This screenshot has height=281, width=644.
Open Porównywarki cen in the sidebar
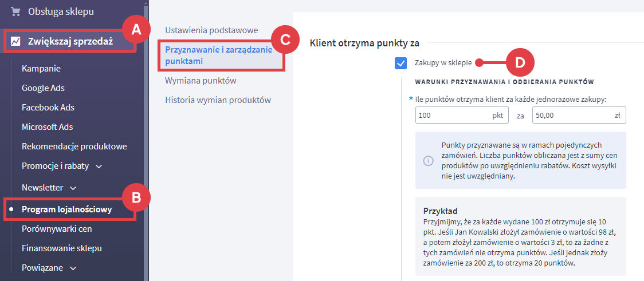[x=57, y=228]
